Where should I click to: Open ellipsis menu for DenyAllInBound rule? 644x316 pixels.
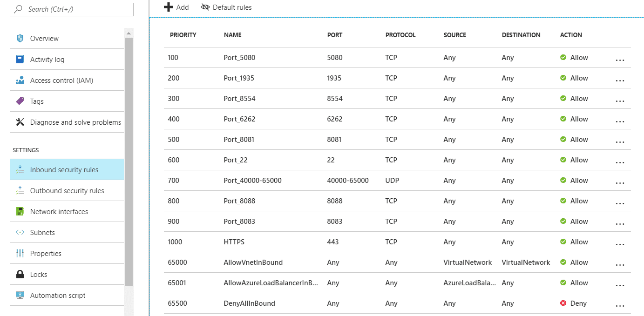(620, 306)
